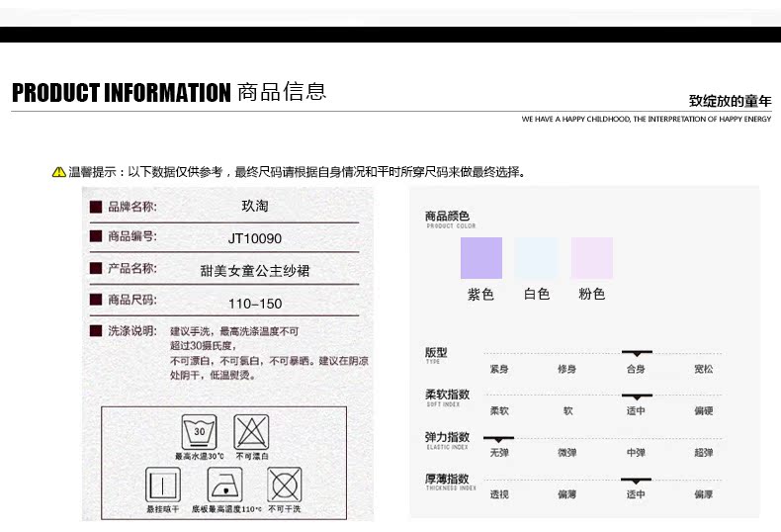Image resolution: width=781 pixels, height=532 pixels.
Task: Click the 商品编号 label
Action: click(132, 236)
